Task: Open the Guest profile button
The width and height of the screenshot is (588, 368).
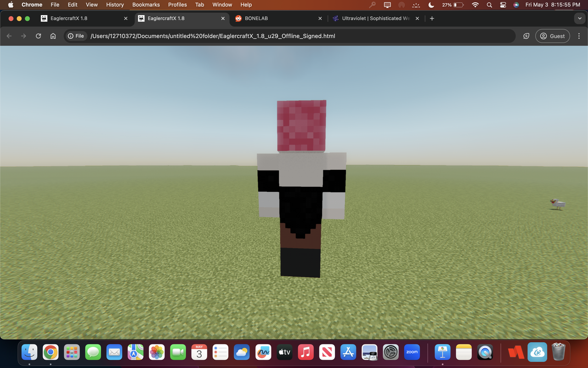Action: pyautogui.click(x=553, y=36)
